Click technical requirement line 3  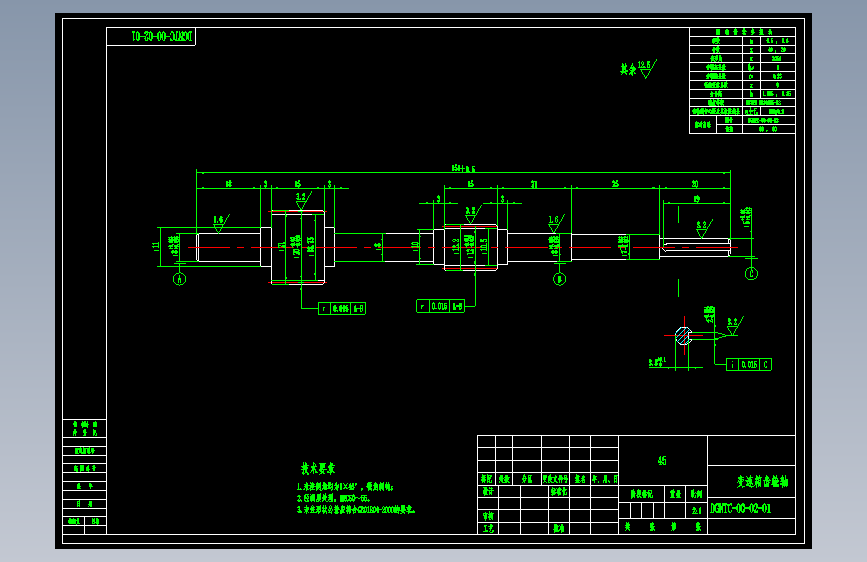[356, 510]
